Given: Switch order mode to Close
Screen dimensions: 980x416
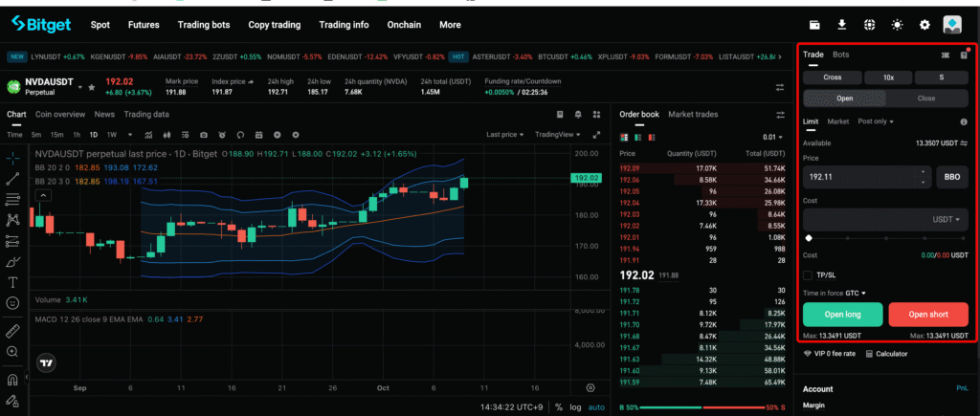Looking at the screenshot, I should point(926,98).
